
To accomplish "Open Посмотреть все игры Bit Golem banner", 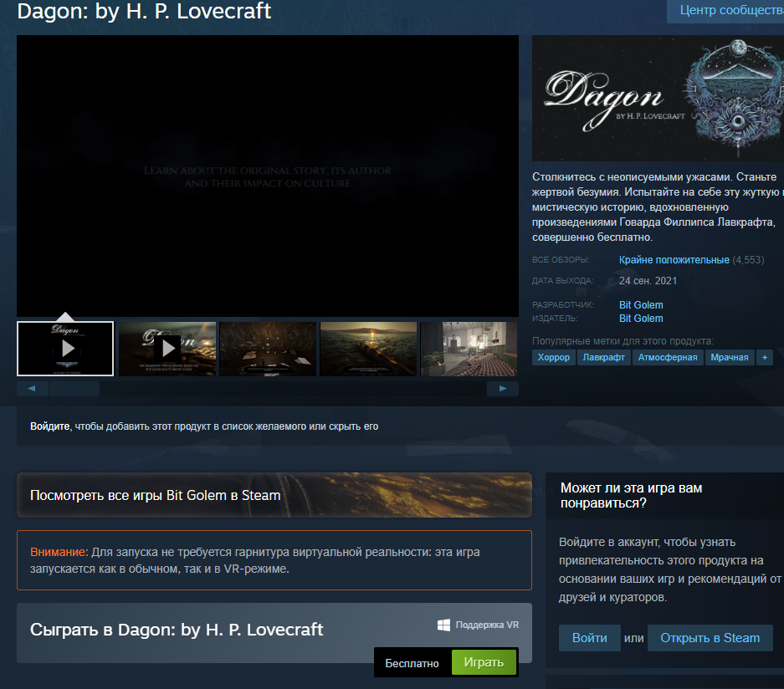I will click(x=274, y=495).
